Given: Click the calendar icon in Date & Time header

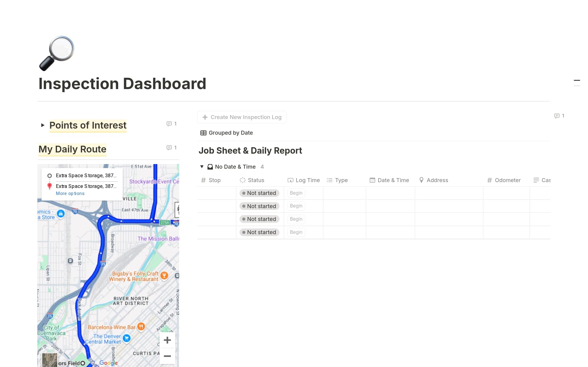Looking at the screenshot, I should 372,180.
